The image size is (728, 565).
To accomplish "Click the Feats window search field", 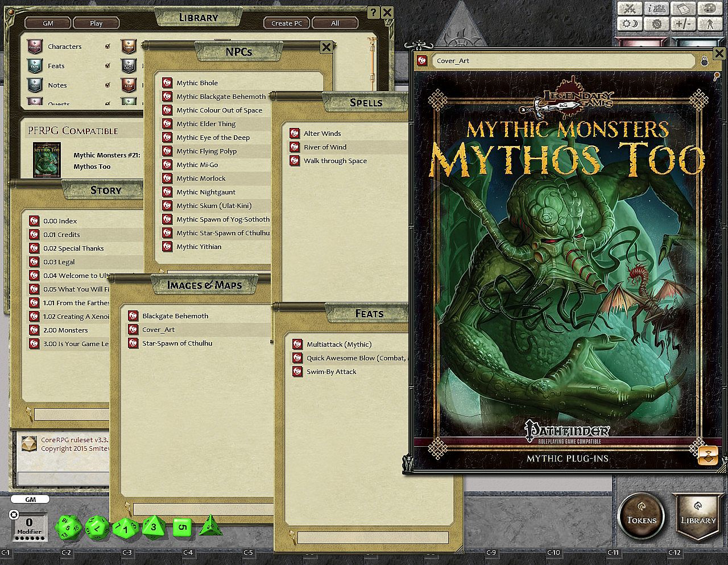I will click(x=373, y=537).
